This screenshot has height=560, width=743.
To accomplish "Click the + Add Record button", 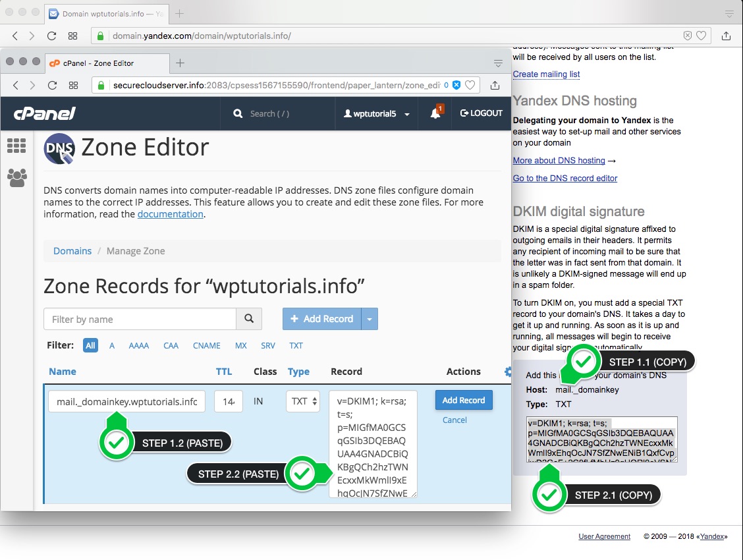I will coord(321,319).
